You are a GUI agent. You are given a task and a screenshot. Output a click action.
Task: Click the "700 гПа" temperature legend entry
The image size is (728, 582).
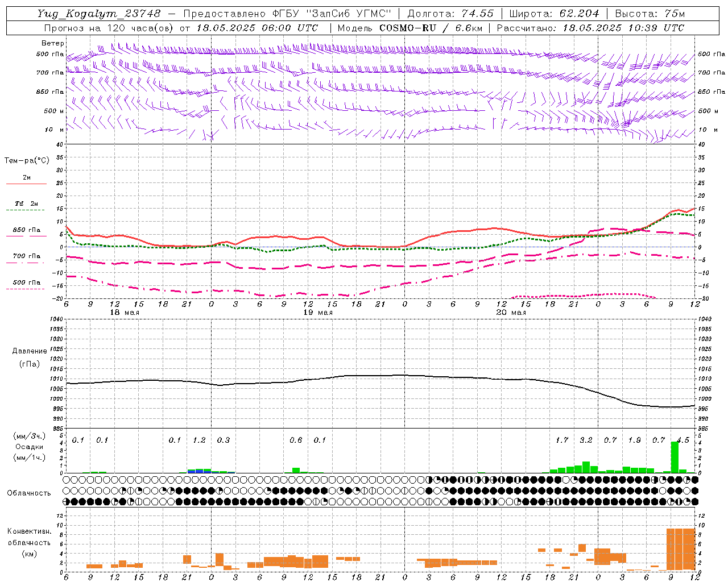[27, 256]
